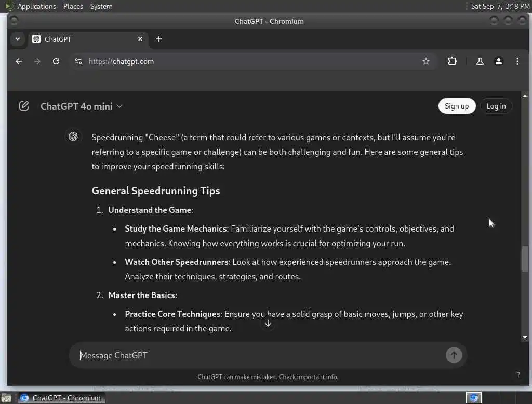The height and width of the screenshot is (404, 532).
Task: View site information icon in address bar
Action: 78,61
